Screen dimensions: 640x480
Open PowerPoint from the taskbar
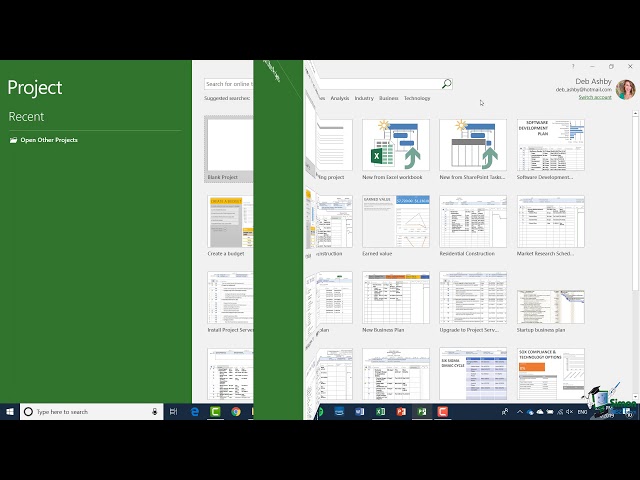[401, 411]
